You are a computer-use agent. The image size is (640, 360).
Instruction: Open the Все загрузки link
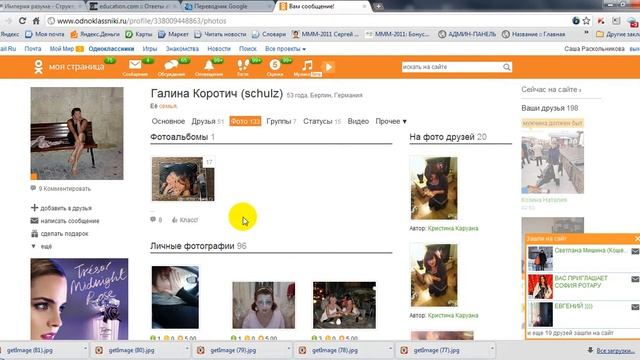pos(616,351)
